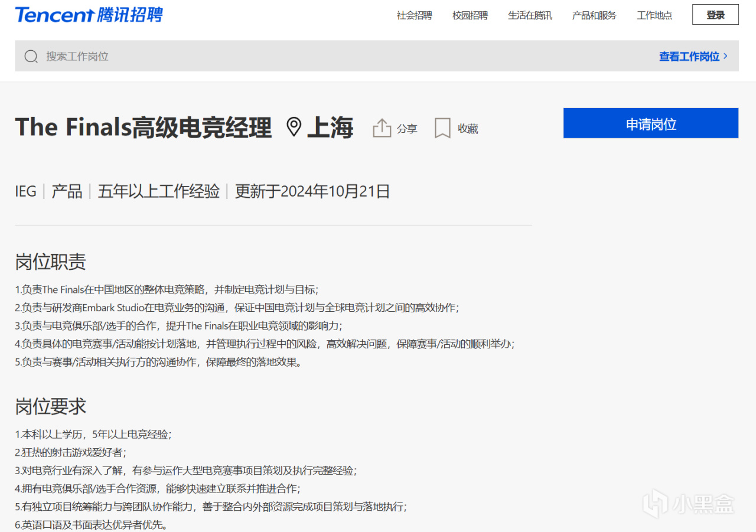The image size is (756, 532).
Task: Click the line mentioning Embark Studio
Action: 237,308
